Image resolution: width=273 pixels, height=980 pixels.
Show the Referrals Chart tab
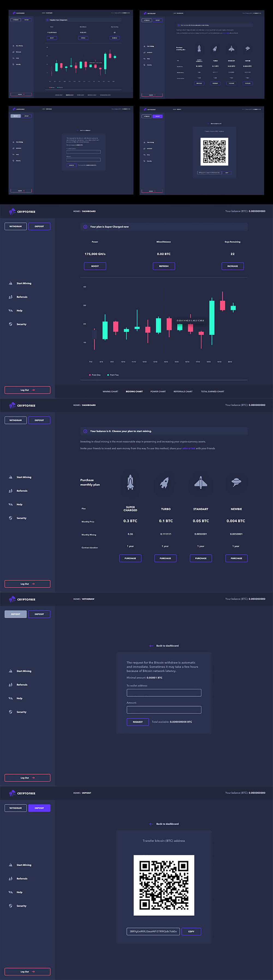(183, 391)
